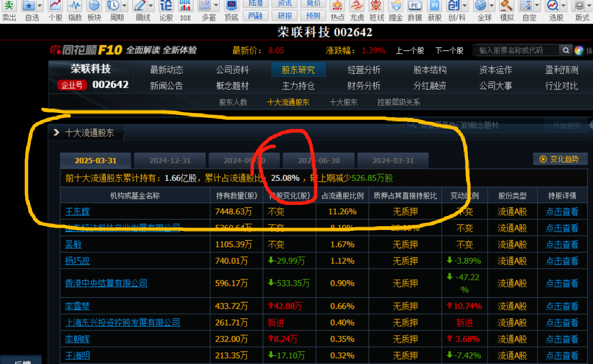
Task: Click the 变化趋势 trend button
Action: (x=560, y=159)
